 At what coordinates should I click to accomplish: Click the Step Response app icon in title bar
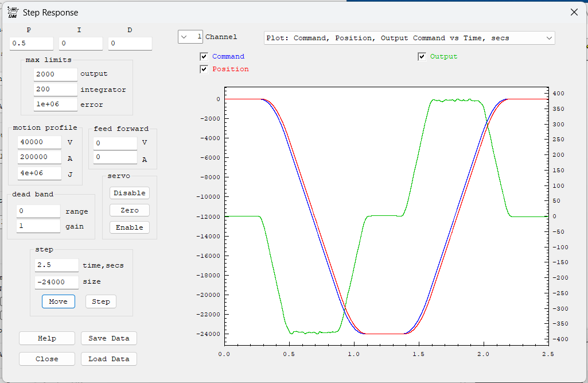[13, 12]
